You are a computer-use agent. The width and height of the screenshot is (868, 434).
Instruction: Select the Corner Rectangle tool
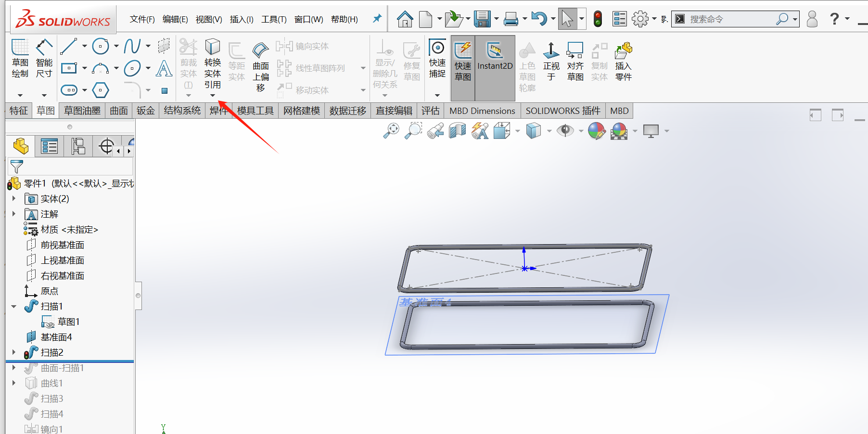(69, 68)
